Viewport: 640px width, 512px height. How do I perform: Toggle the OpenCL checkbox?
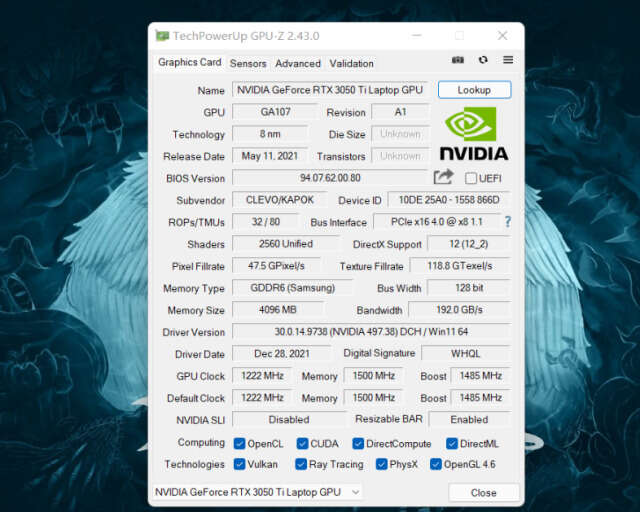point(239,443)
